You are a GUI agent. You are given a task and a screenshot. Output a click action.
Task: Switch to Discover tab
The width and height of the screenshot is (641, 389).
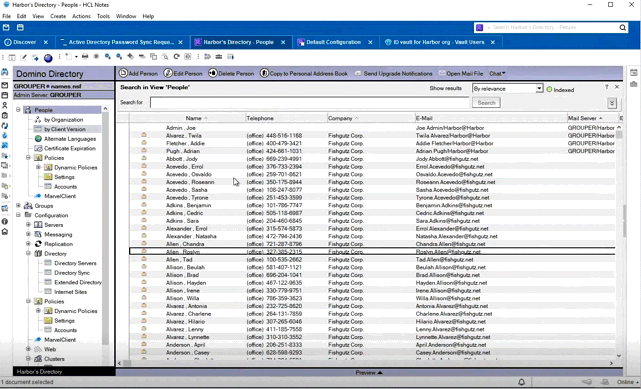click(x=25, y=42)
